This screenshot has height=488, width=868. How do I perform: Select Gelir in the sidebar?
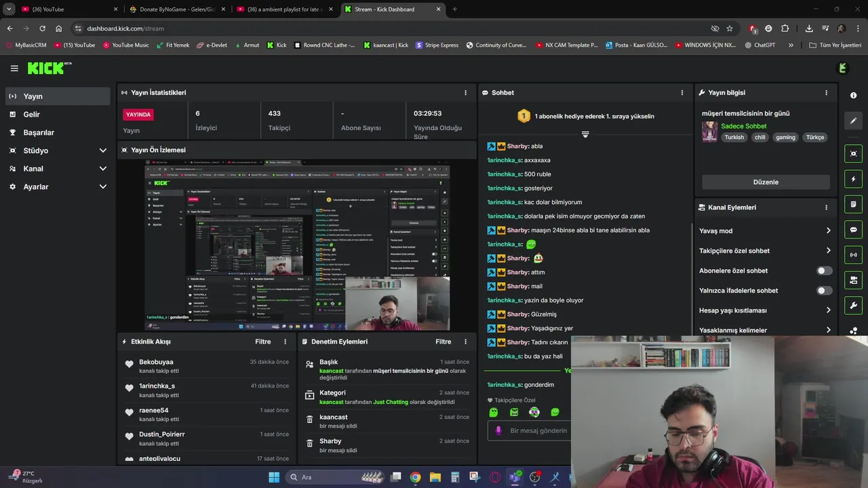pos(58,115)
